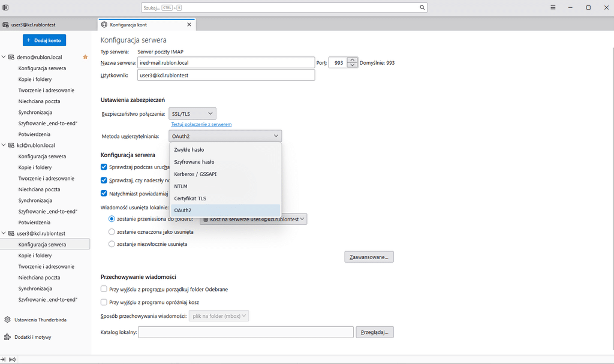Enable 'opróżniaj kosz' on exit checkbox

pyautogui.click(x=104, y=302)
